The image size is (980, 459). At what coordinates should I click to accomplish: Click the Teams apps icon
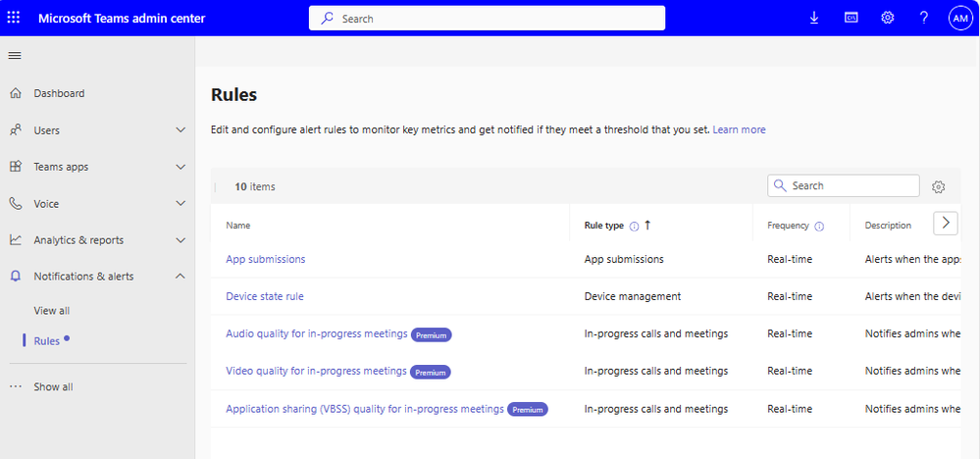[17, 167]
